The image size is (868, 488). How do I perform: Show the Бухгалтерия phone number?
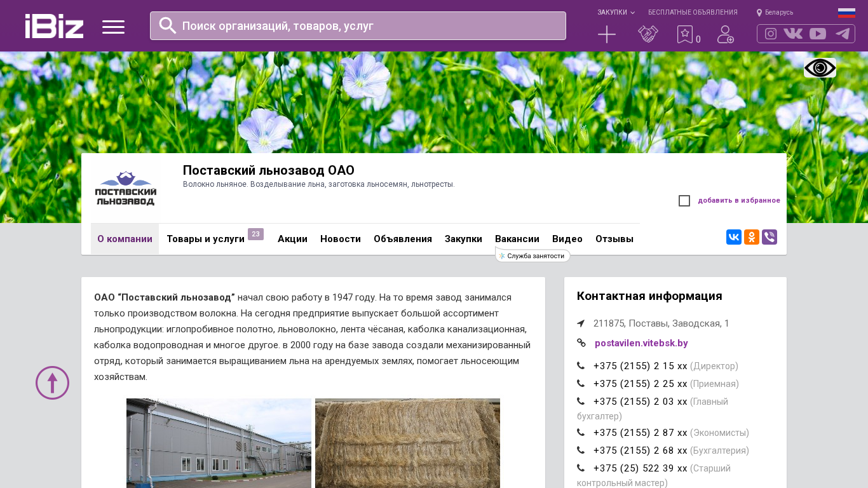pyautogui.click(x=641, y=451)
